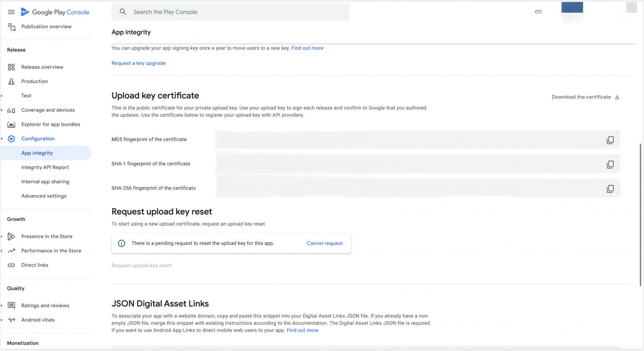The height and width of the screenshot is (351, 644).
Task: Click the account avatar in the header
Action: (631, 7)
